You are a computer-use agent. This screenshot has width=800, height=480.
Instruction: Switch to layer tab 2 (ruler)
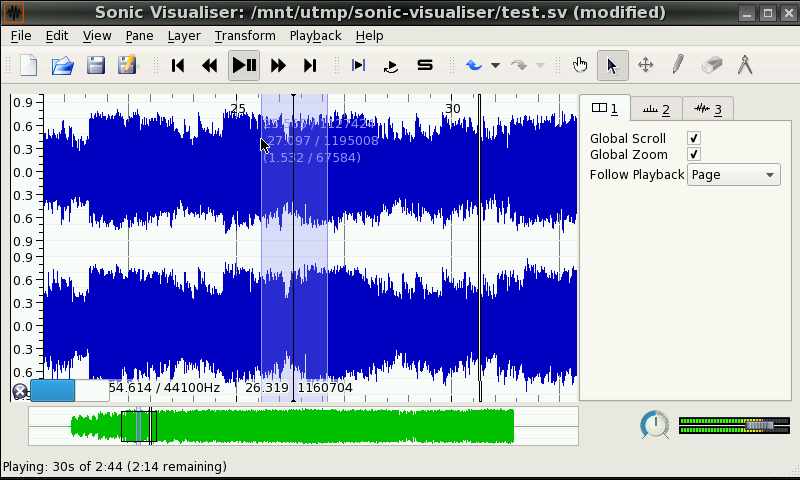point(656,109)
